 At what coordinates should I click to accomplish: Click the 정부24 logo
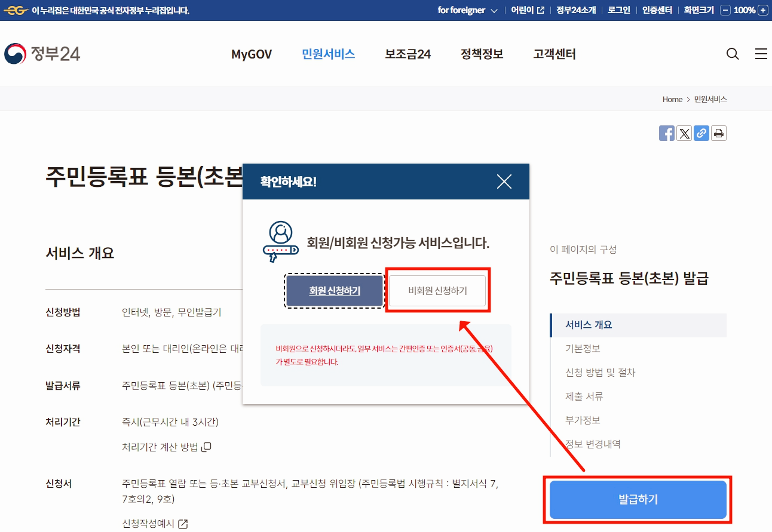(42, 54)
